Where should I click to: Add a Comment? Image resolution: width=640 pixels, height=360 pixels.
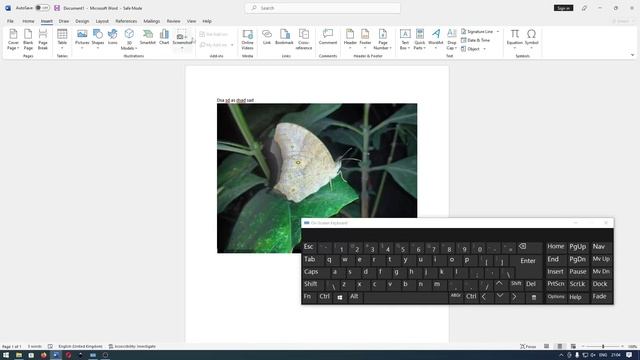328,38
